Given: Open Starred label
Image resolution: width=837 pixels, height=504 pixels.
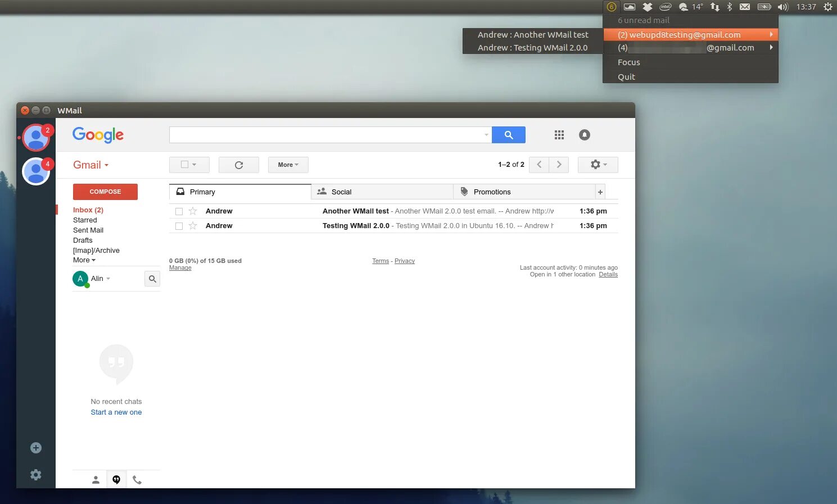Looking at the screenshot, I should coord(85,220).
